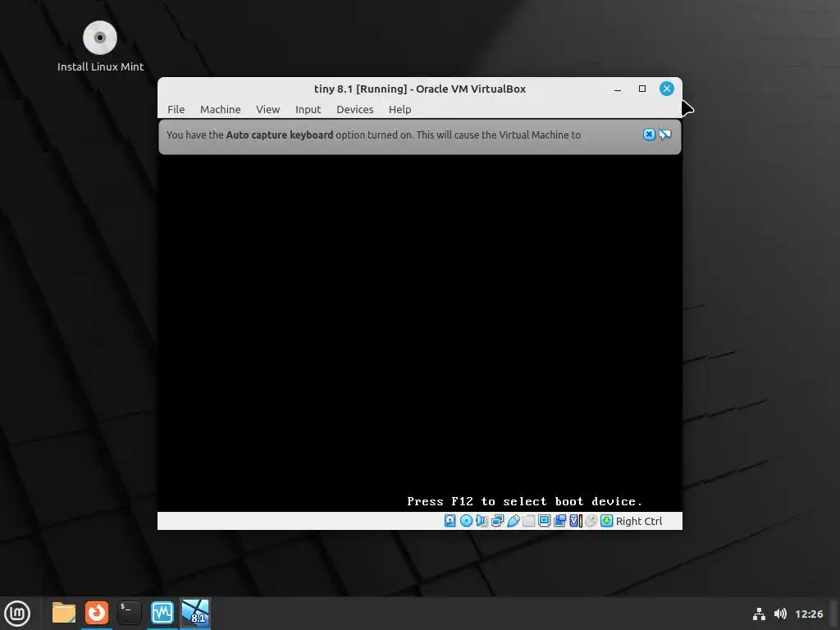Image resolution: width=840 pixels, height=630 pixels.
Task: Open the terminal from the taskbar
Action: tap(129, 613)
